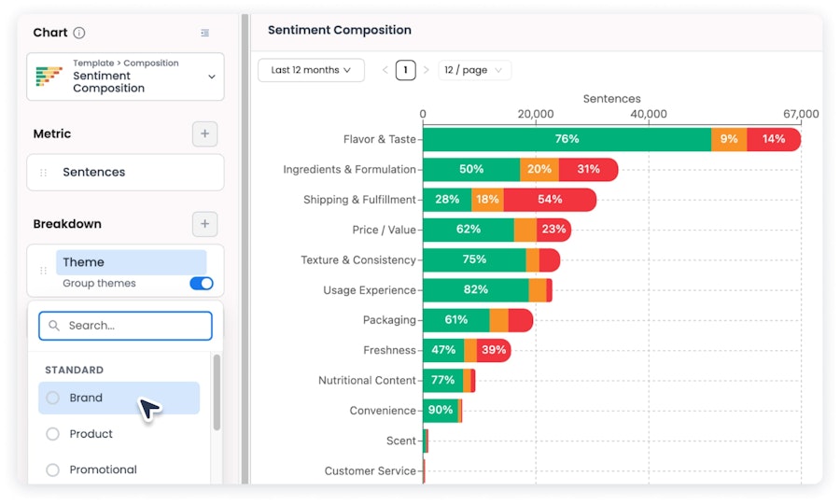Click the green Flavor & Taste bar segment

(x=567, y=139)
